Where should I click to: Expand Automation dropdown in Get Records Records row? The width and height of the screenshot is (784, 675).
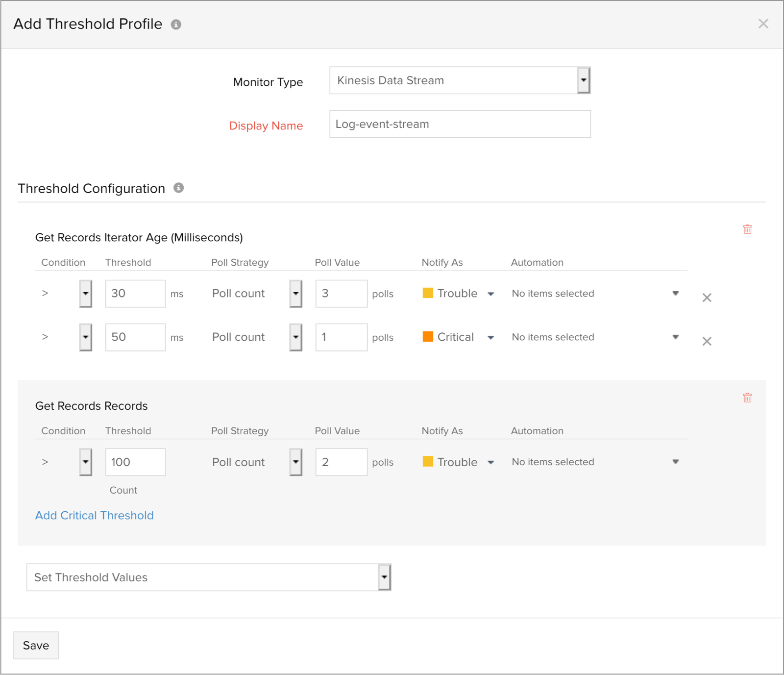pyautogui.click(x=675, y=462)
